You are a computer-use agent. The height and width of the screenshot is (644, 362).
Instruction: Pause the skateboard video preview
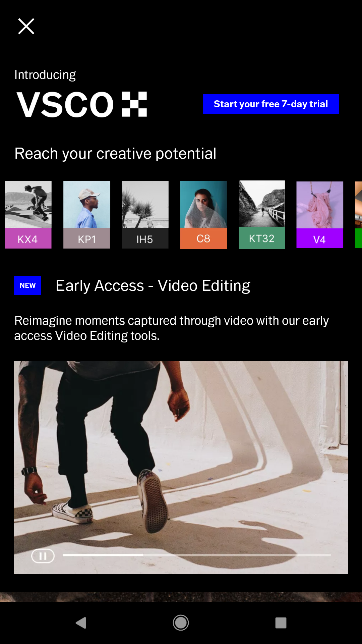pyautogui.click(x=43, y=556)
